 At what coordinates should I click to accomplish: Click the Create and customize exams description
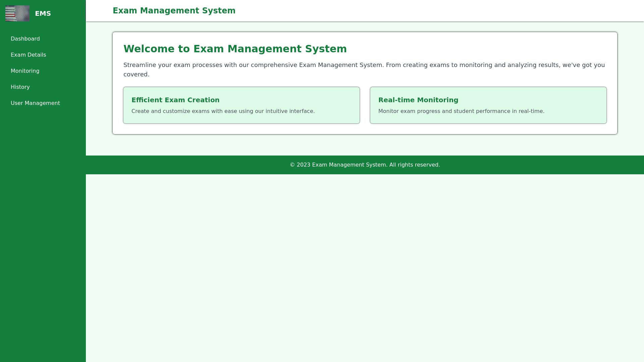click(223, 111)
